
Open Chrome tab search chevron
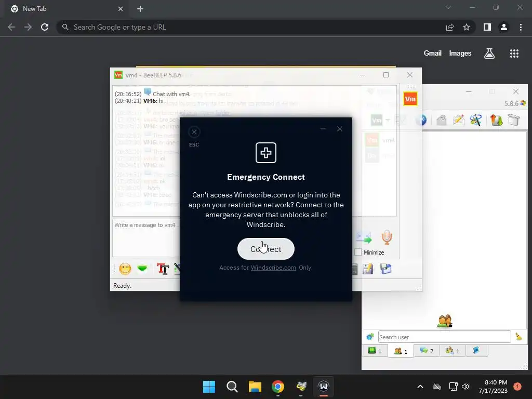click(448, 7)
